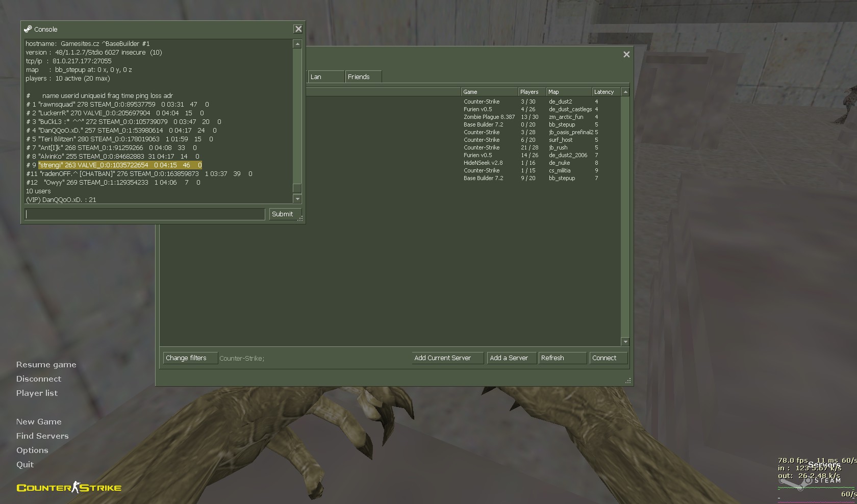Select server row with map jb_rush
Viewport: 857px width, 504px height.
390,147
